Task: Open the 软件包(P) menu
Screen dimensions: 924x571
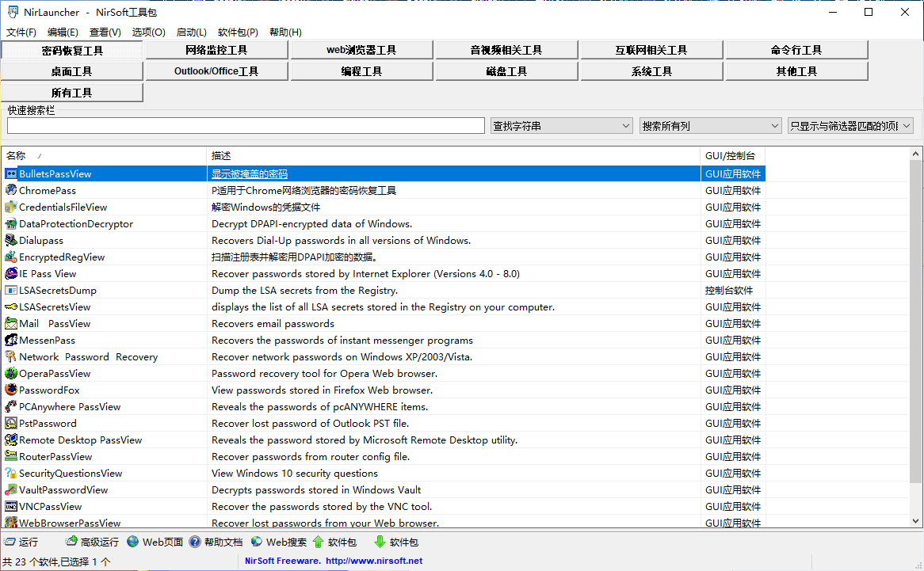Action: 238,32
